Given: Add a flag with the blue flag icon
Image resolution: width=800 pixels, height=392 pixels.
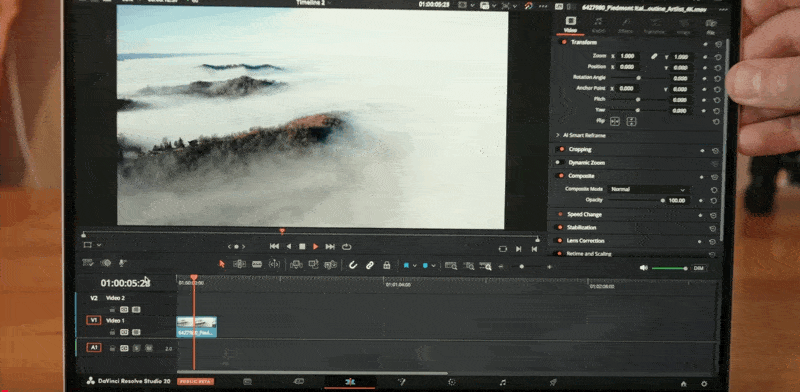Looking at the screenshot, I should point(407,265).
